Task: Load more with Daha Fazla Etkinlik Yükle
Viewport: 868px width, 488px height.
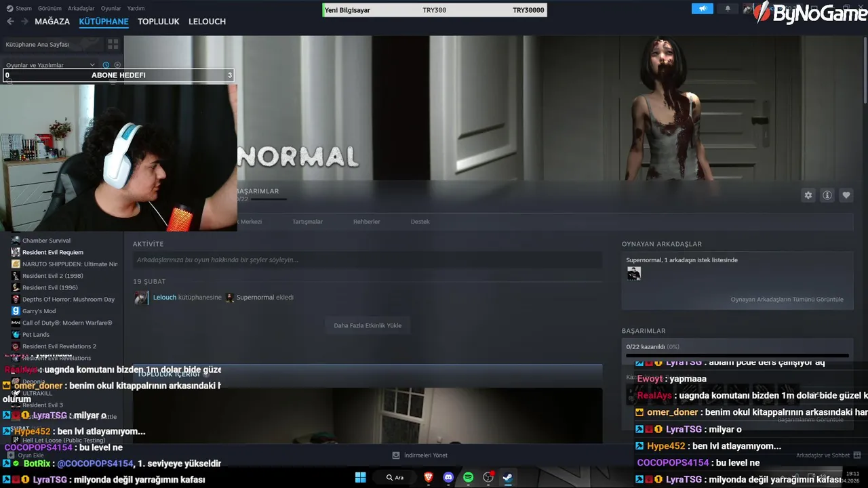Action: pyautogui.click(x=368, y=325)
